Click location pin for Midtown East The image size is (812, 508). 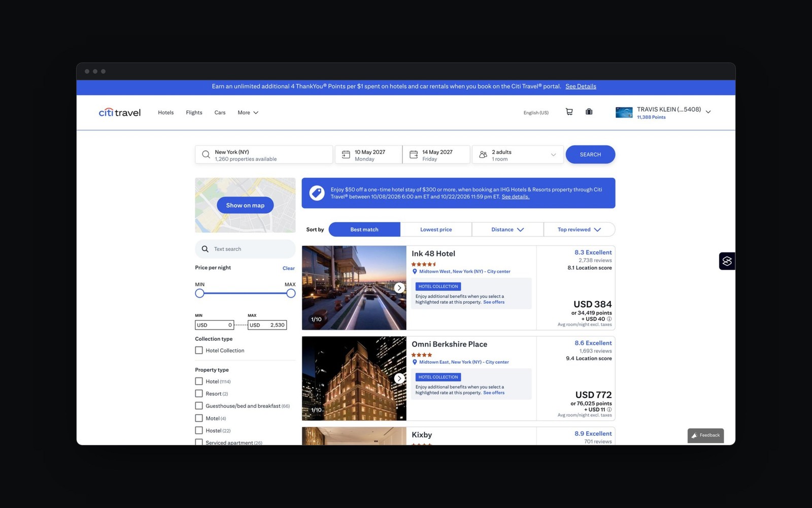pos(415,362)
